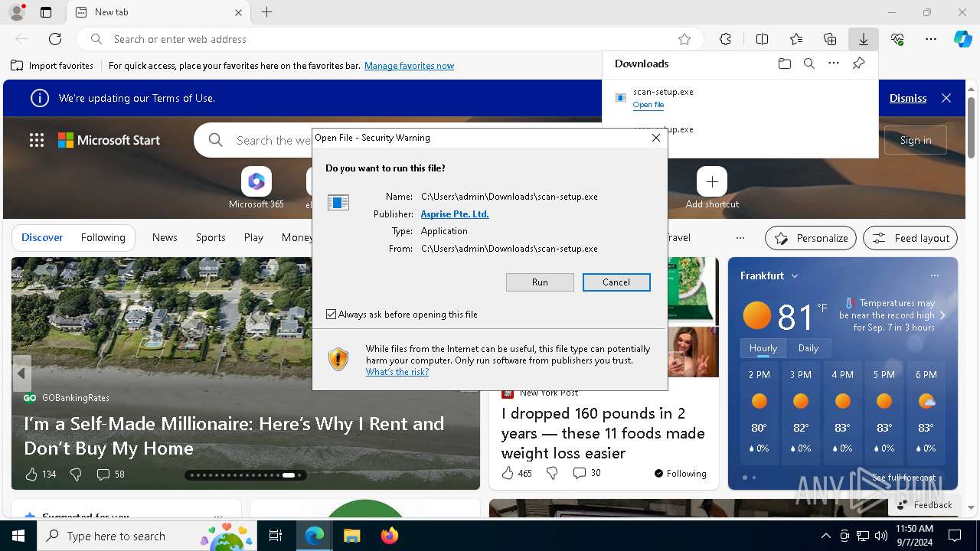This screenshot has height=551, width=980.
Task: Open the Edge profile avatar
Action: [17, 12]
